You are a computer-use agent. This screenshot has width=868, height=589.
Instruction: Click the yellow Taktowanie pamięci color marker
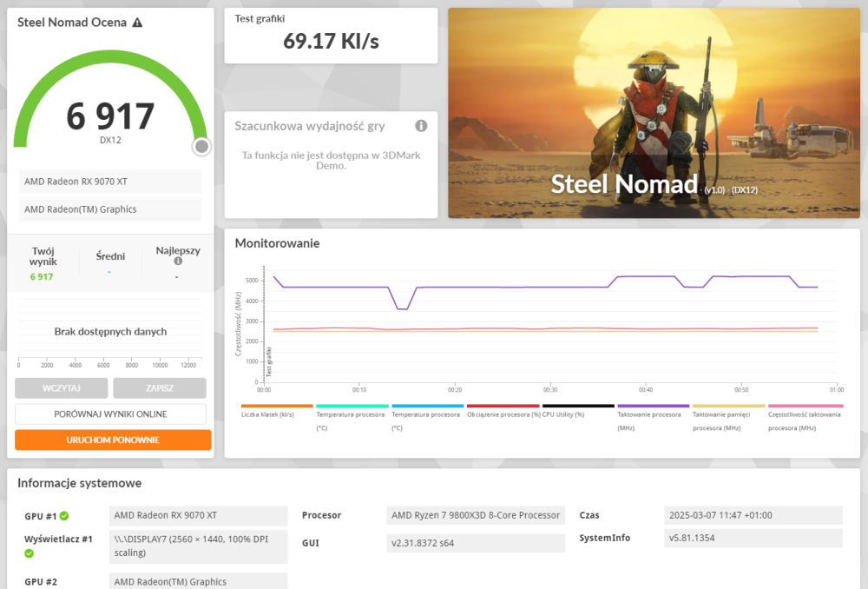728,407
